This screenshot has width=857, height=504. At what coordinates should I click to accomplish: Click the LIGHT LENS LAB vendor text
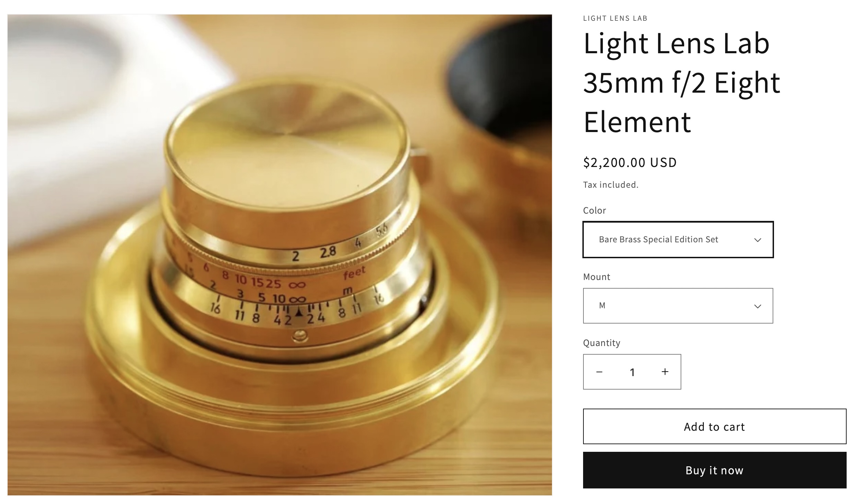tap(615, 18)
